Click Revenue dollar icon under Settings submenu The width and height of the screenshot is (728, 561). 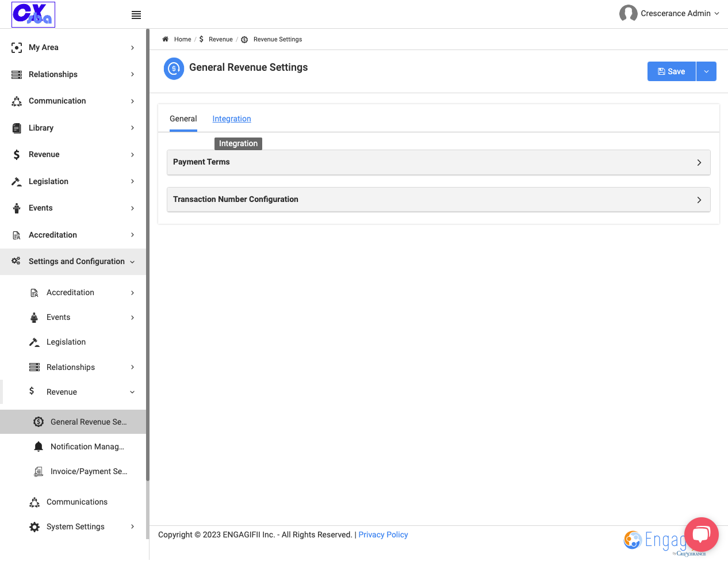32,391
